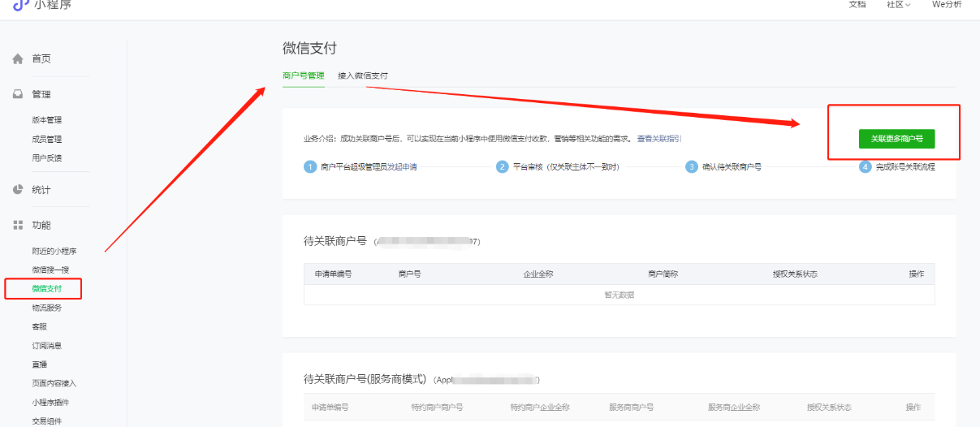This screenshot has width=980, height=427.
Task: Switch to the 商户号管理 tab
Action: (x=303, y=75)
